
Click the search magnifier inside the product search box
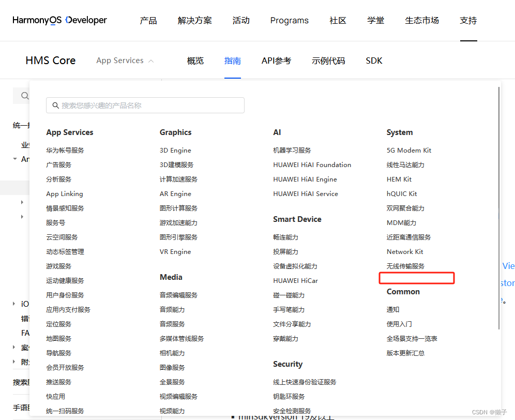coord(56,105)
